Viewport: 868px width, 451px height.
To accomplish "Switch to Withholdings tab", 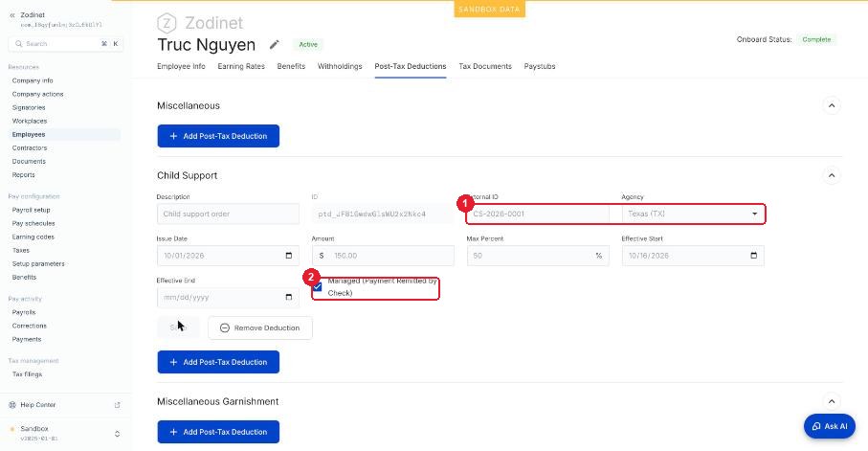I will click(x=340, y=66).
